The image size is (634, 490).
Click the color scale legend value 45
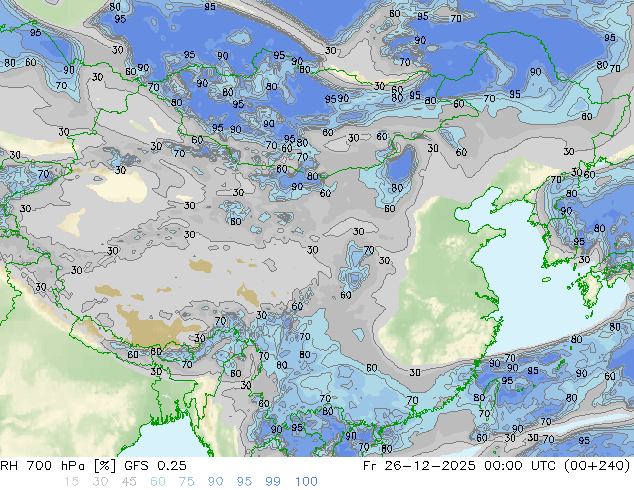[x=129, y=482]
